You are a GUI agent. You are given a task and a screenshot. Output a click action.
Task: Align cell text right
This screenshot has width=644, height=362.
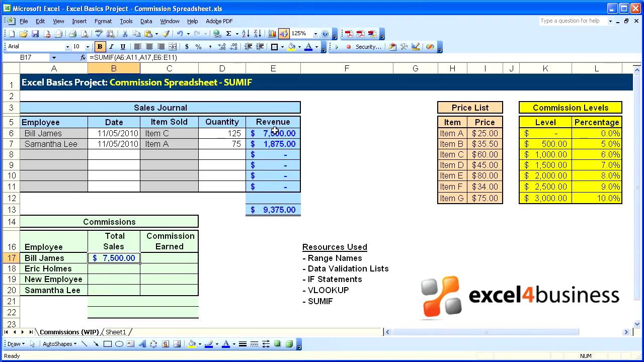(x=161, y=47)
